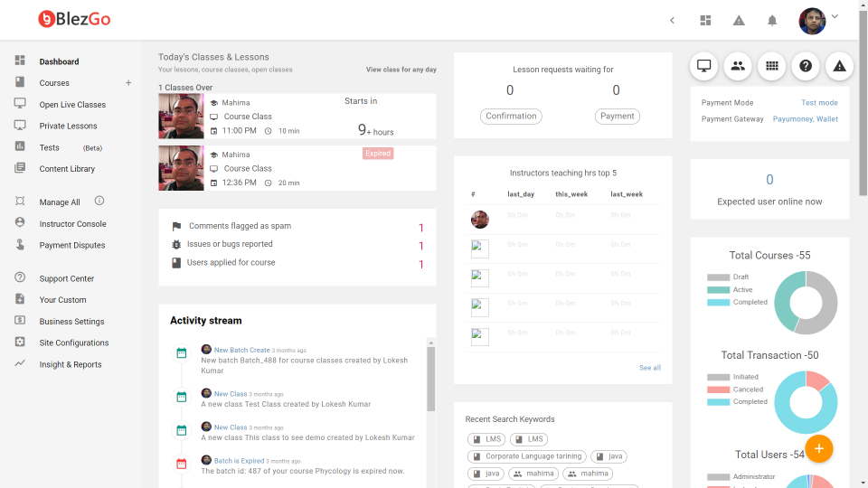Collapse sidebar with the header back chevron

(672, 21)
